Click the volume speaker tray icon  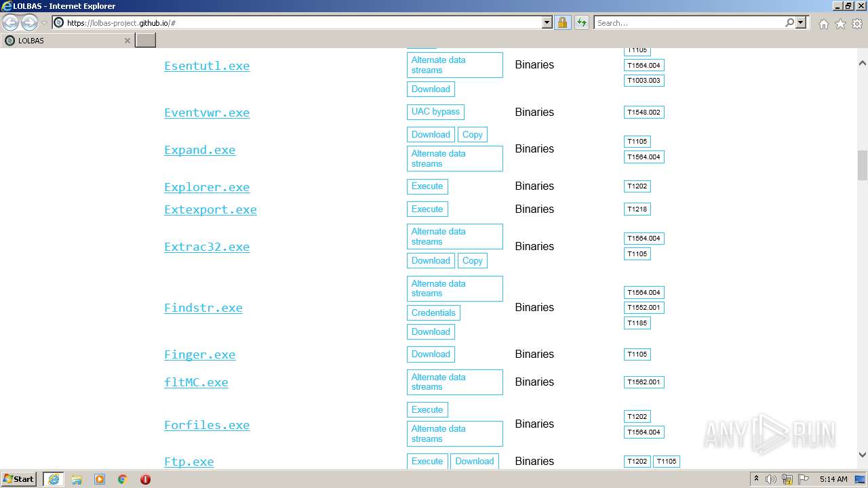coord(771,479)
